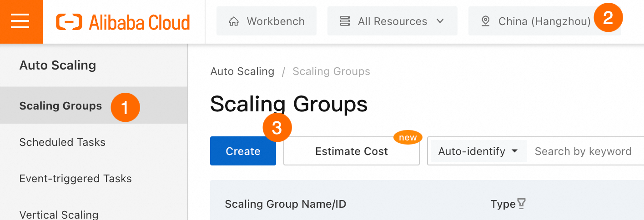This screenshot has width=644, height=220.
Task: Expand the All Resources dropdown chevron
Action: 440,21
